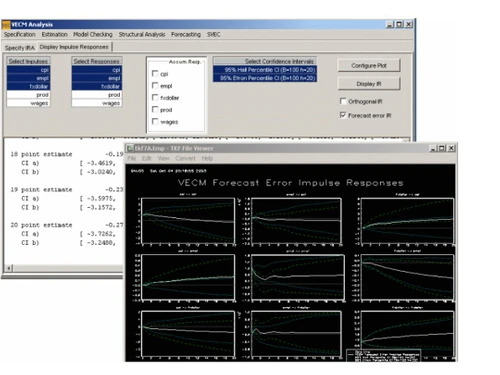Image resolution: width=500 pixels, height=375 pixels.
Task: Click the Configure Plot button
Action: pyautogui.click(x=369, y=66)
